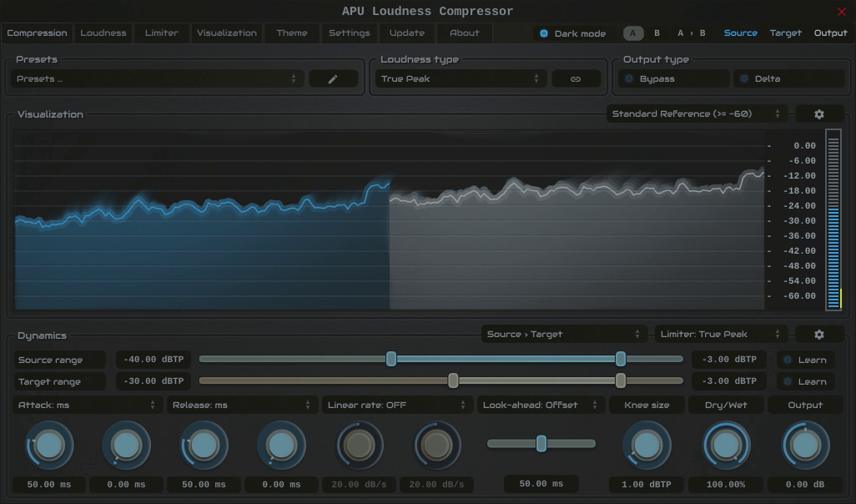Click the 100.00% Dry/Wet value field
This screenshot has width=856, height=504.
tap(726, 484)
